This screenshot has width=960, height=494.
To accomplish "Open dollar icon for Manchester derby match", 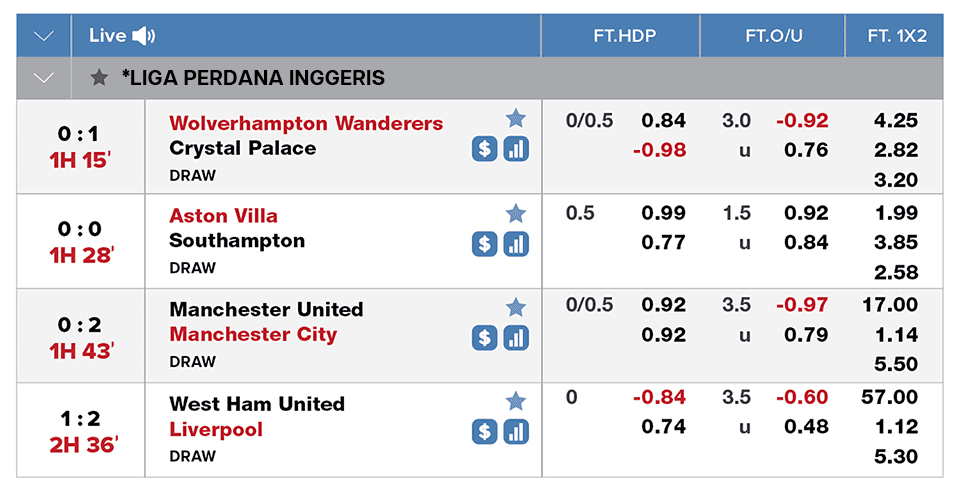I will pos(484,338).
